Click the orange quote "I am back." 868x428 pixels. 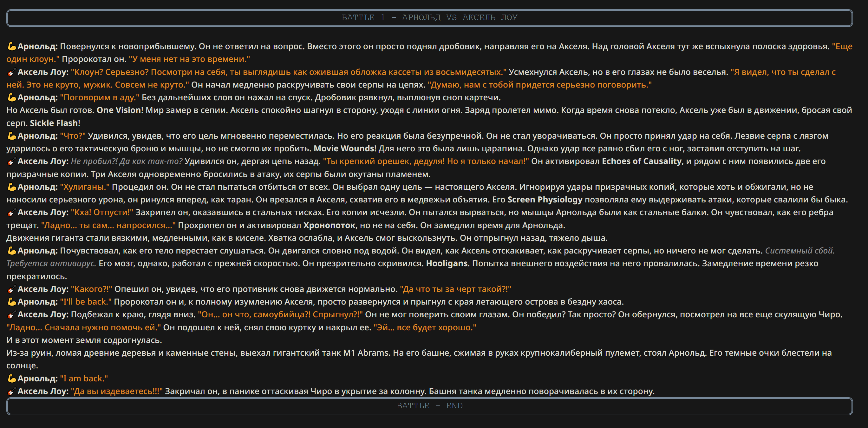(84, 379)
